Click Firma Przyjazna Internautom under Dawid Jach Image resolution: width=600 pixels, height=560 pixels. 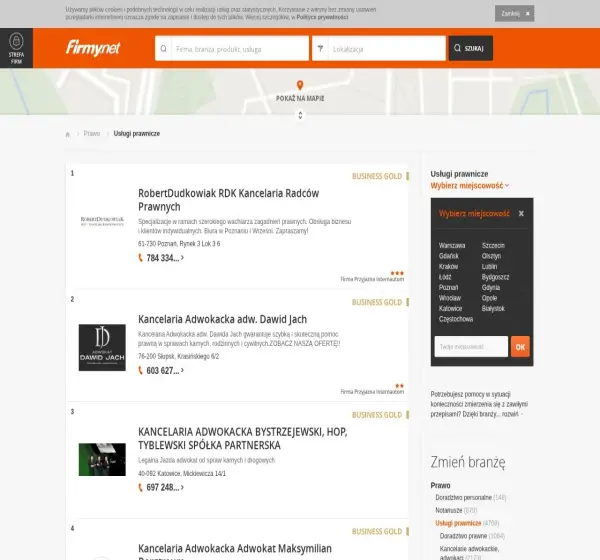click(x=372, y=392)
